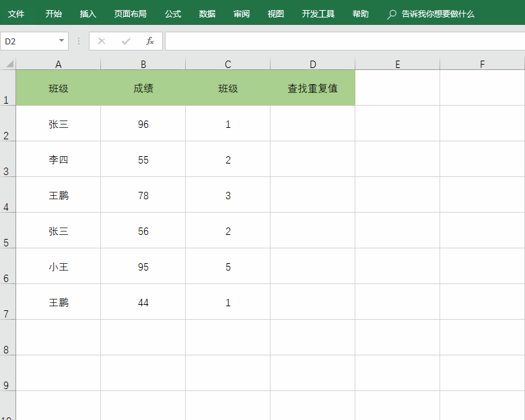The width and height of the screenshot is (525, 420).
Task: Select column A header
Action: click(59, 64)
